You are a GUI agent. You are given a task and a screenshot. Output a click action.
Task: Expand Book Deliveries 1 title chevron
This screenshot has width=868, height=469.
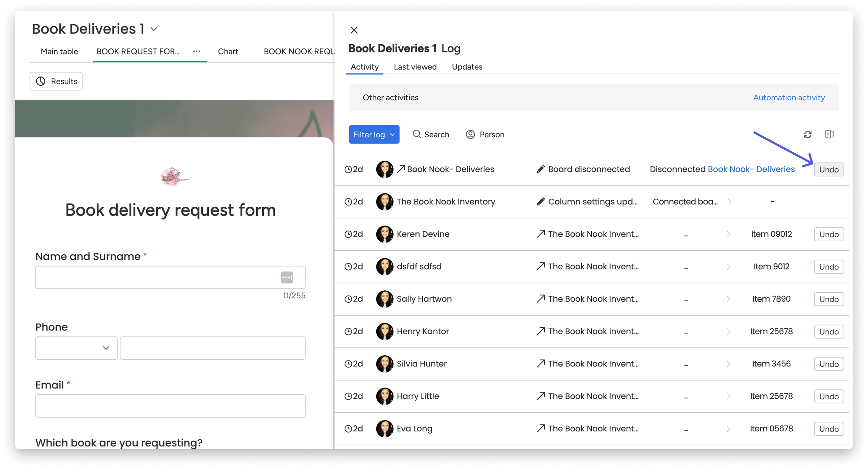click(154, 29)
